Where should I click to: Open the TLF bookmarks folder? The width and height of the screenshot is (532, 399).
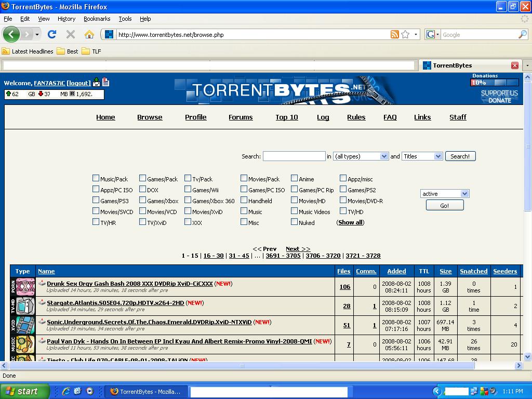click(91, 51)
